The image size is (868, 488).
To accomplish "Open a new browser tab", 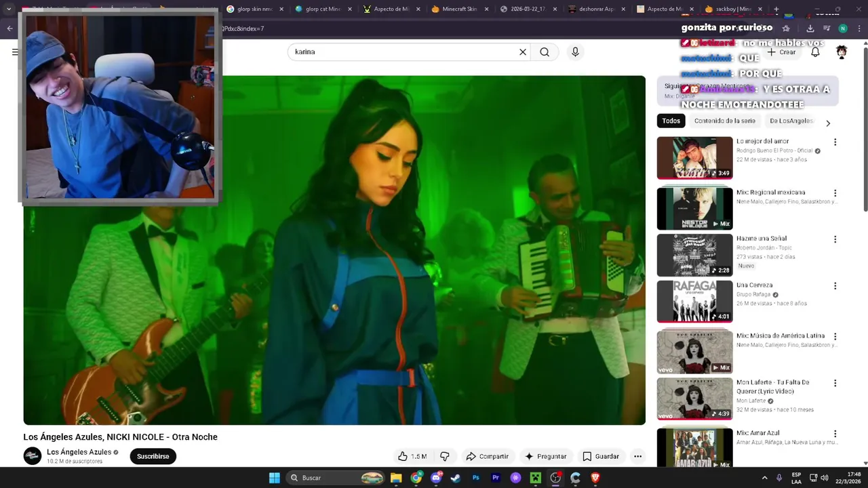I will 776,9.
